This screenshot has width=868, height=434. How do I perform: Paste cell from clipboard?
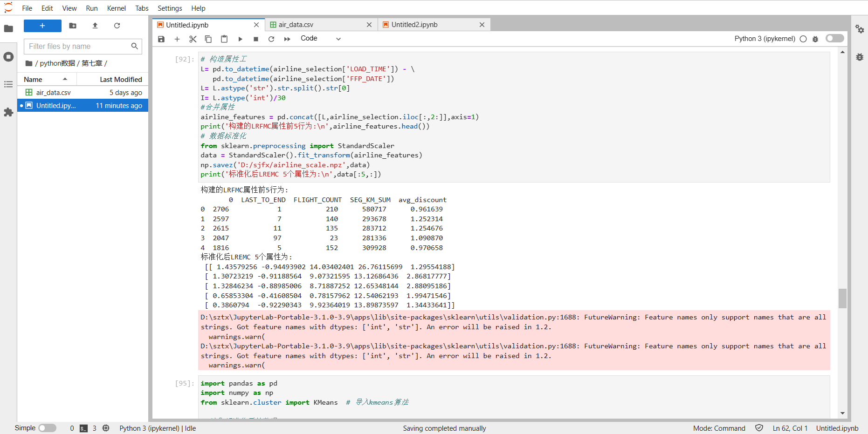tap(224, 39)
